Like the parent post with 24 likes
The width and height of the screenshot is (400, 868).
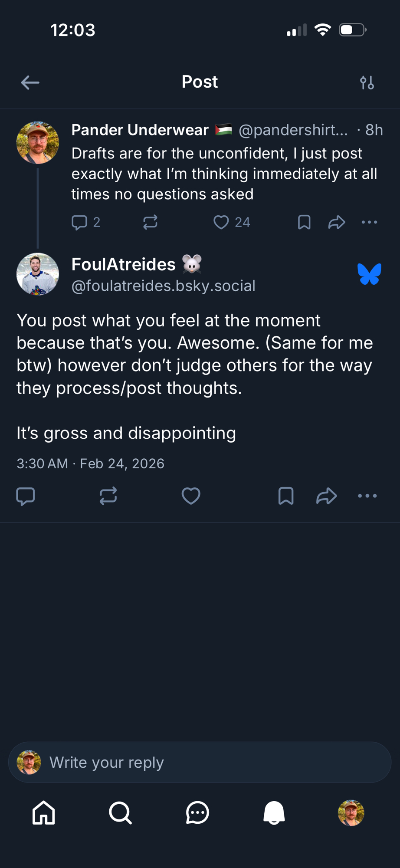pos(221,222)
